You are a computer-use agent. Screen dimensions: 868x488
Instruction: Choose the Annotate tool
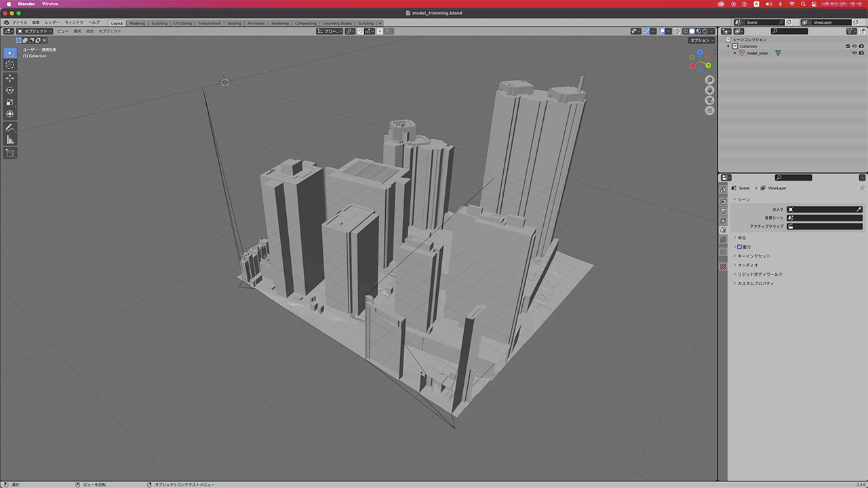pos(10,127)
